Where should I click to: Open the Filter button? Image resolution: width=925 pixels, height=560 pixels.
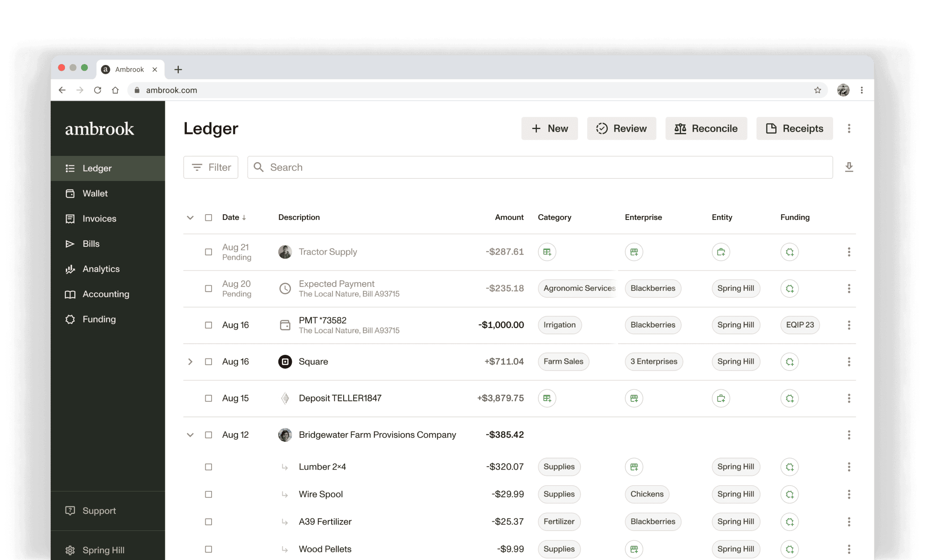(x=211, y=167)
